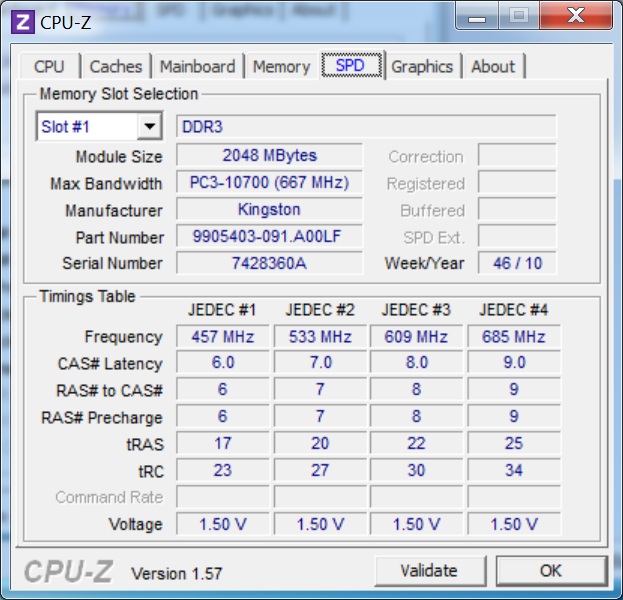This screenshot has width=623, height=600.
Task: Show the About tab
Action: [x=493, y=66]
